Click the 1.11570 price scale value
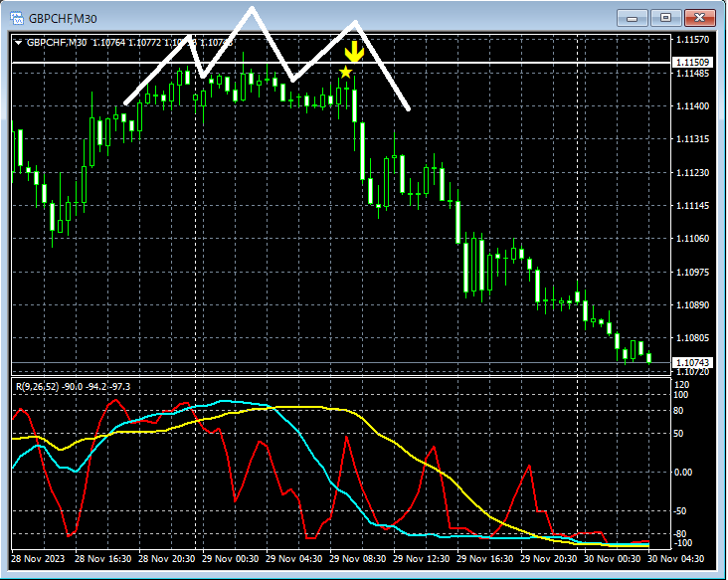728x580 pixels. pyautogui.click(x=692, y=40)
